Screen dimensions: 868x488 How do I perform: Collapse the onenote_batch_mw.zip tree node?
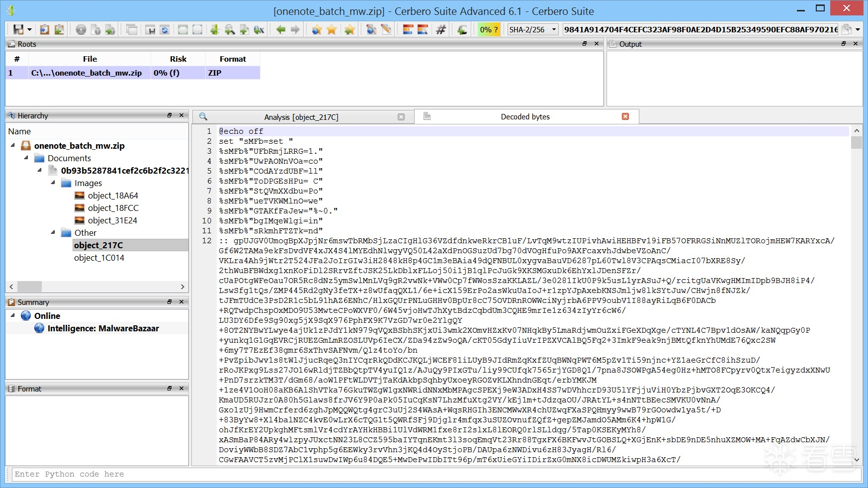coord(13,145)
